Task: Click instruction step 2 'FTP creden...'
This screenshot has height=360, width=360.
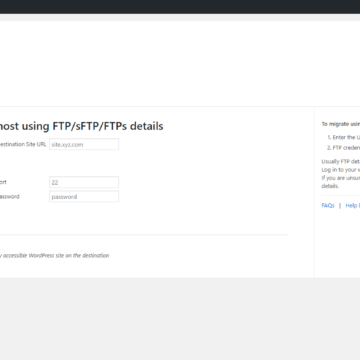Action: pyautogui.click(x=344, y=148)
